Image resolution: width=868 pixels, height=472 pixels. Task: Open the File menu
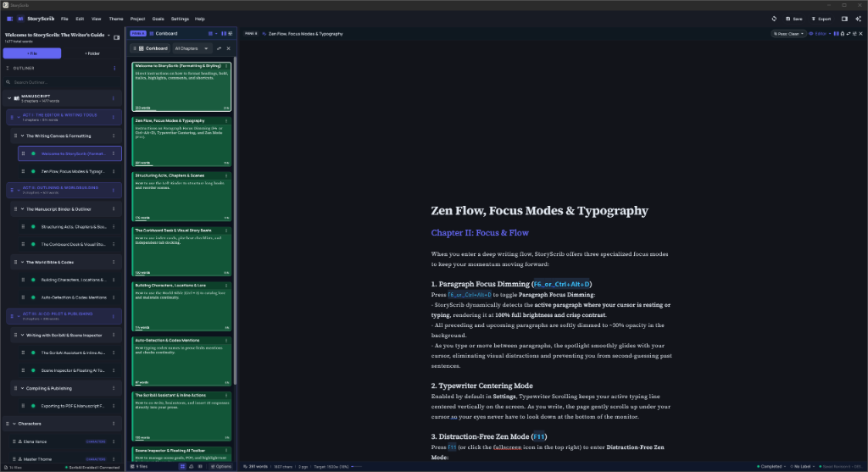coord(64,19)
